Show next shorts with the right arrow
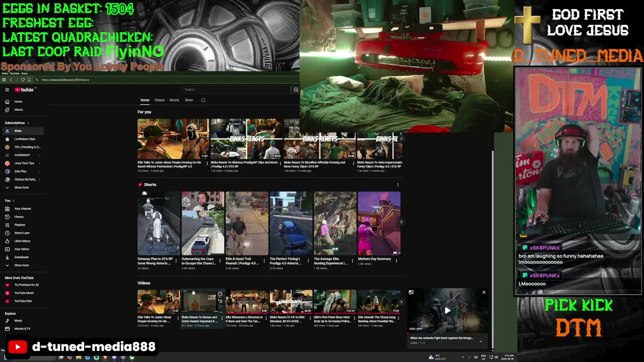This screenshot has width=644, height=362. [401, 222]
